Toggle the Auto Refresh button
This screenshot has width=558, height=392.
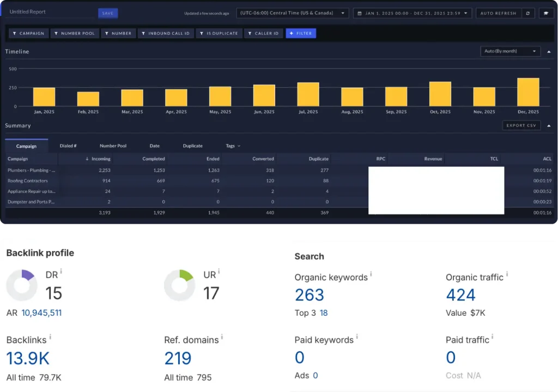pyautogui.click(x=498, y=13)
